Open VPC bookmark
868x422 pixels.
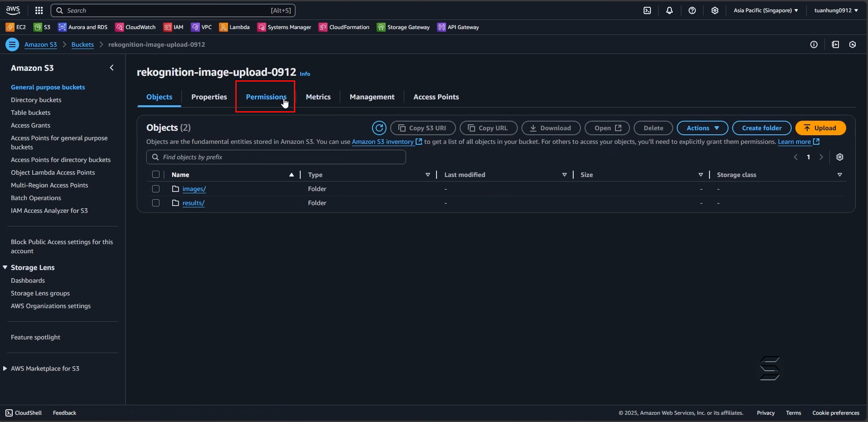201,27
